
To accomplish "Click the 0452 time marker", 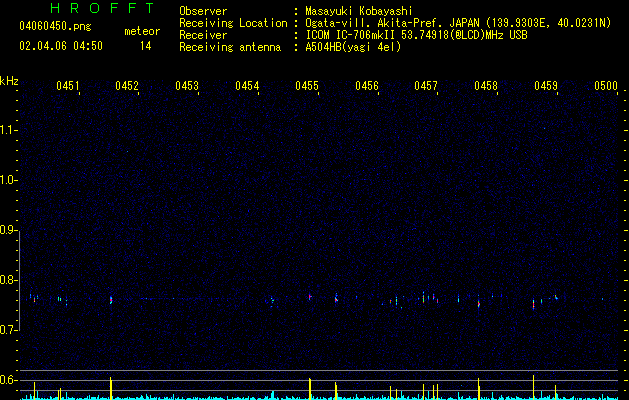I will (127, 86).
